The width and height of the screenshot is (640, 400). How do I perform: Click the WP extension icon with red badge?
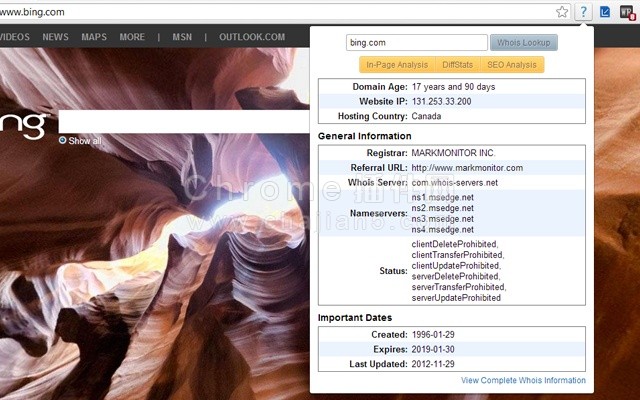pos(627,12)
